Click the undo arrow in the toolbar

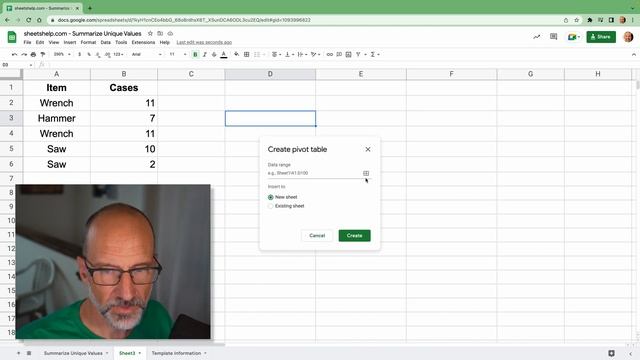14,54
